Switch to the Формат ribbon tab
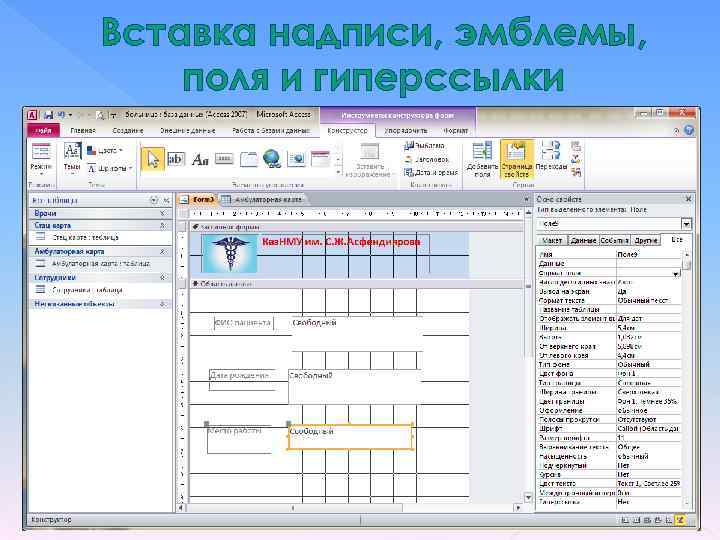This screenshot has height=540, width=720. point(456,130)
